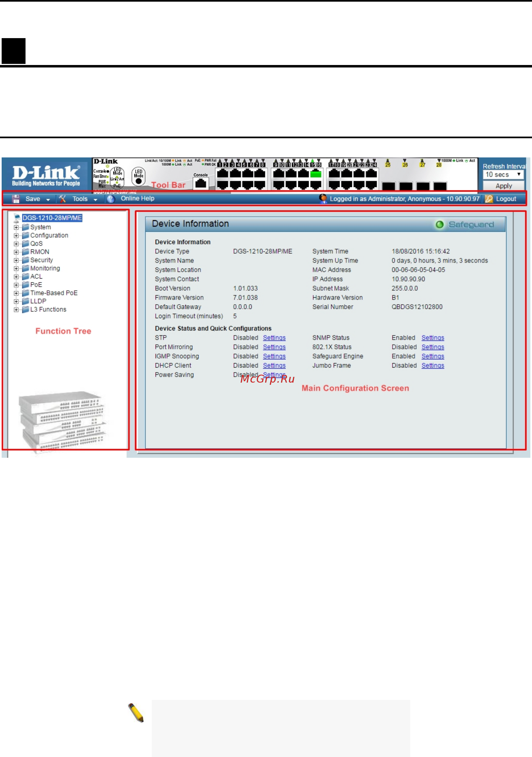
Task: Click the Configuration folder icon
Action: (26, 235)
